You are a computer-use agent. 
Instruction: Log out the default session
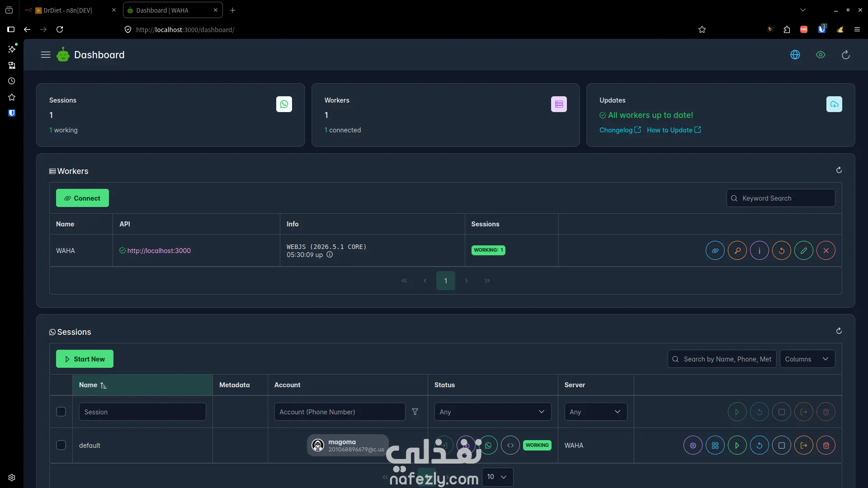pos(804,446)
